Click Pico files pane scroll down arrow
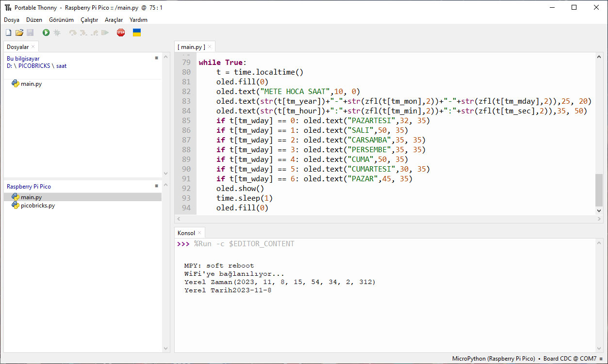Screen dimensions: 608x364 (x=165, y=348)
